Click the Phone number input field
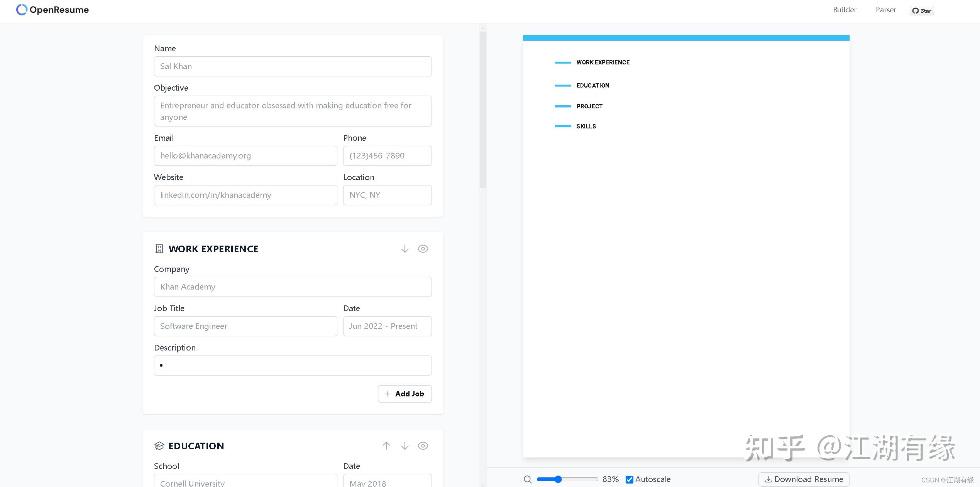 387,155
